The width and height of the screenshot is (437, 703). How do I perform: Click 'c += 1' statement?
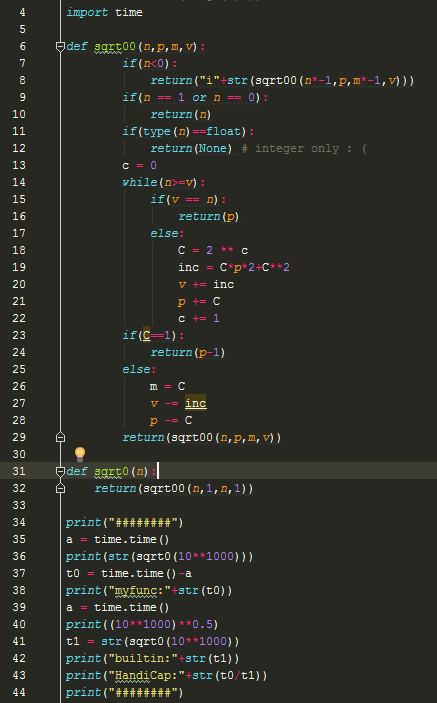pyautogui.click(x=199, y=318)
